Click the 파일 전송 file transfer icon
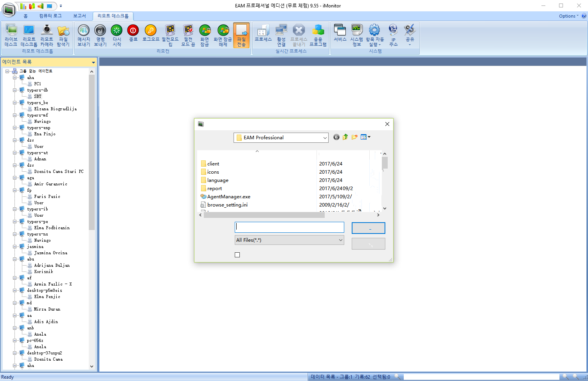The height and width of the screenshot is (381, 588). pos(241,35)
